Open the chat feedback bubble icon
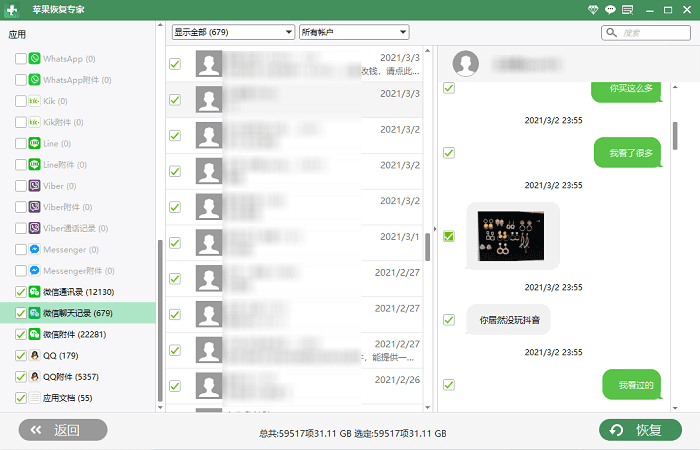700x450 pixels. click(610, 9)
